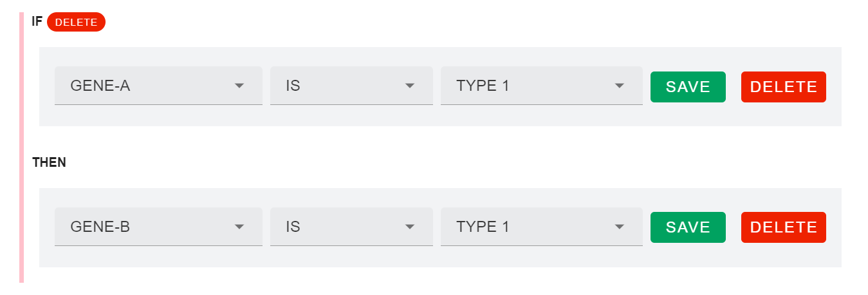Click the caret icon of IS in GENE-B row
Viewport: 868px width, 295px height.
click(409, 227)
